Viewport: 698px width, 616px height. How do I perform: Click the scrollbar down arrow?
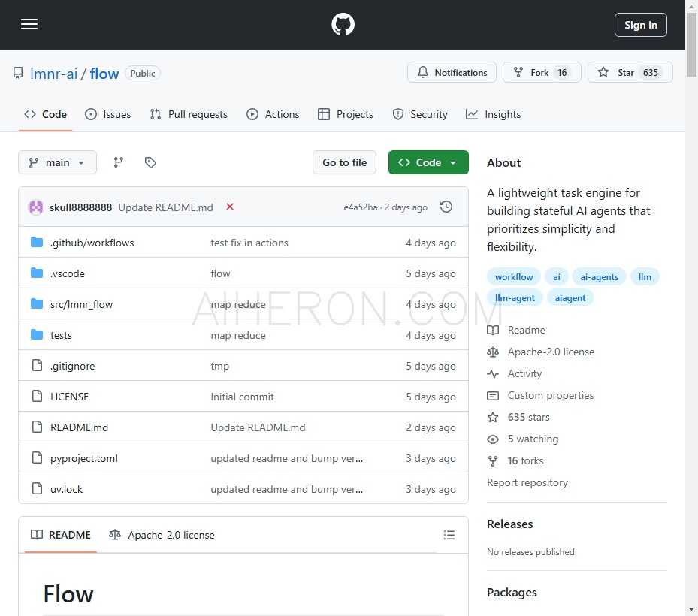(691, 609)
